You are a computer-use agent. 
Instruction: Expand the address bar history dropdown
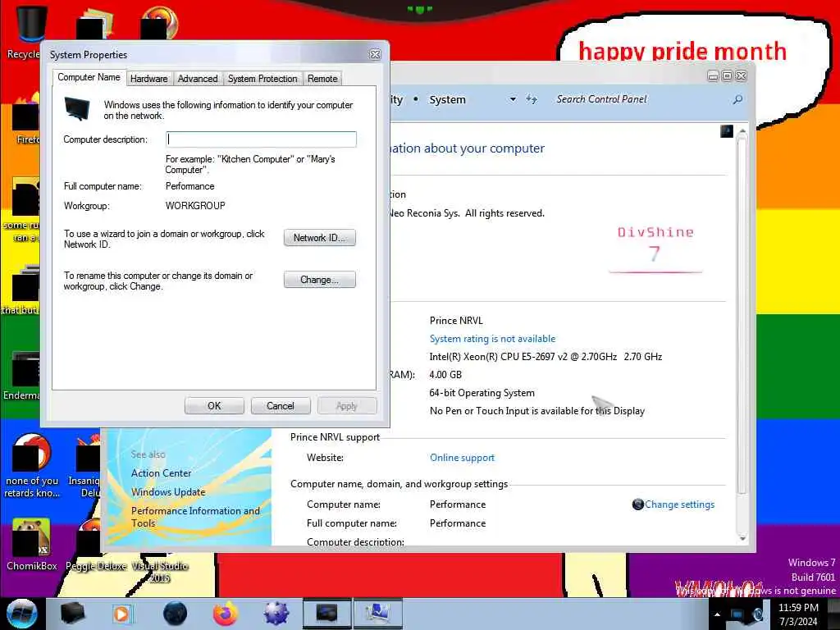click(513, 99)
